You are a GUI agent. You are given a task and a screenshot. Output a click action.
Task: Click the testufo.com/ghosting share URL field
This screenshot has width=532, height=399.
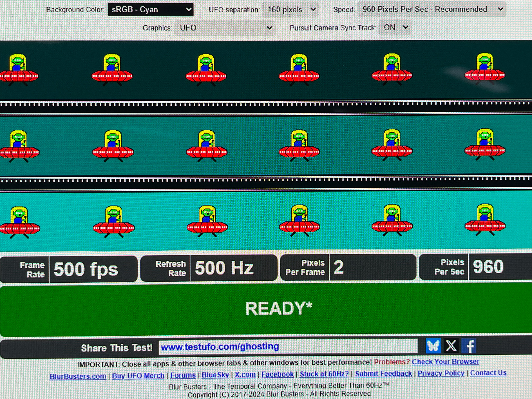288,347
